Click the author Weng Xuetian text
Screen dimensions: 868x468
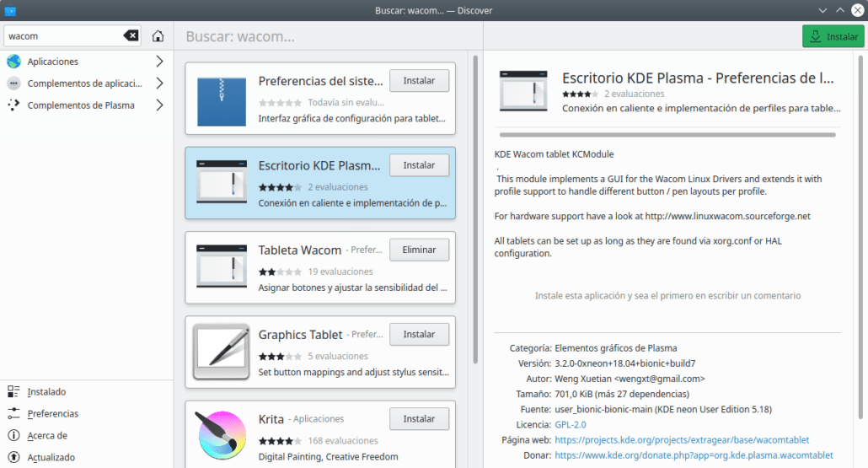630,379
